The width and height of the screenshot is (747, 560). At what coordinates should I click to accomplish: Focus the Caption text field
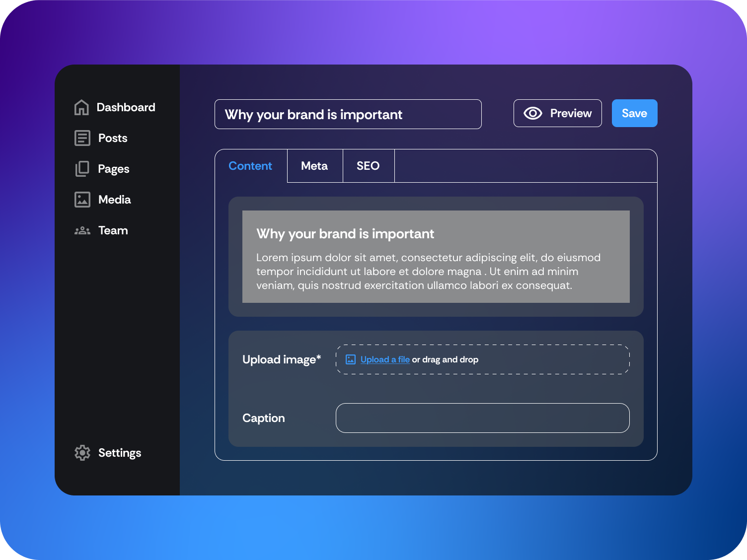coord(482,418)
